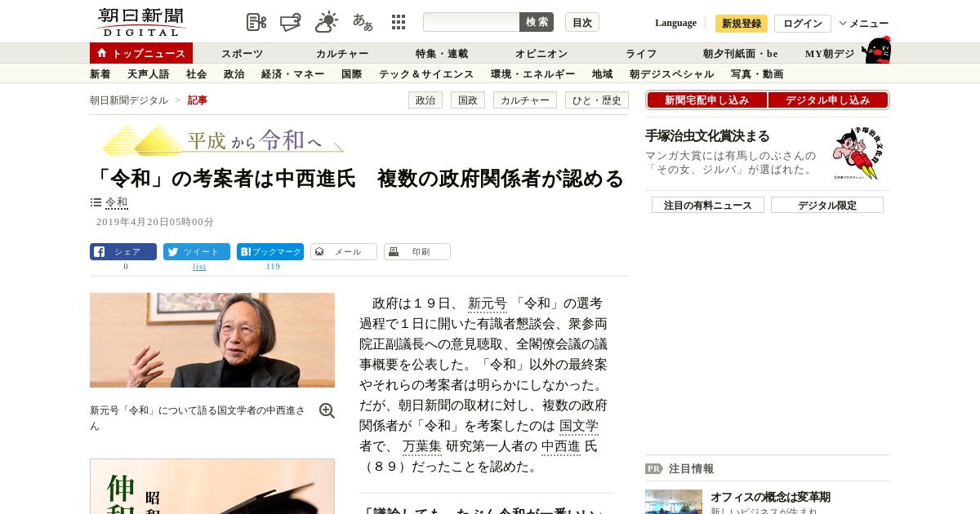Open 写真・動画 in sub navigation
This screenshot has height=514, width=980.
[x=757, y=74]
